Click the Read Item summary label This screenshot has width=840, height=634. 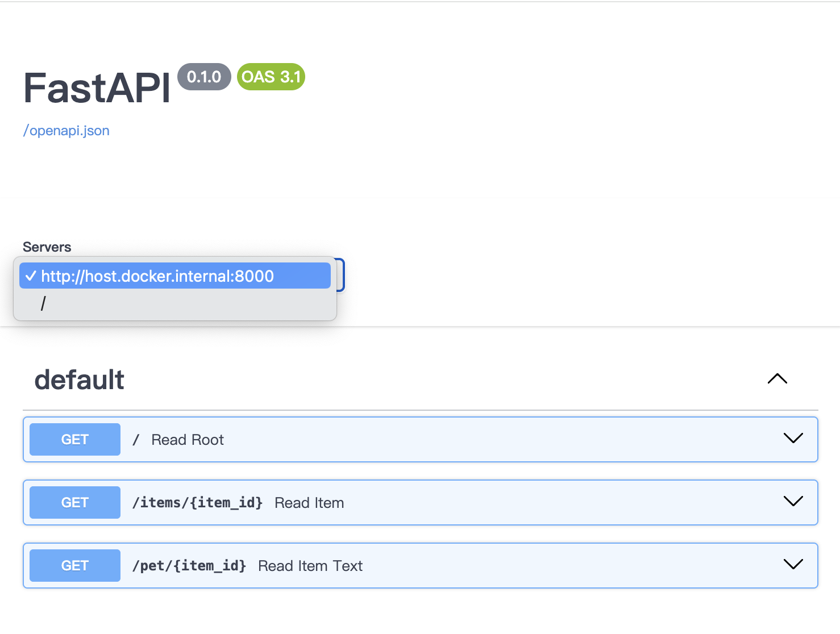(309, 503)
